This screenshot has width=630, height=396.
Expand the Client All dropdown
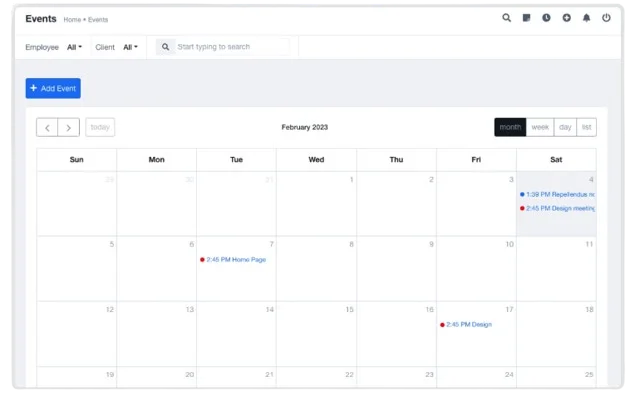pyautogui.click(x=130, y=47)
